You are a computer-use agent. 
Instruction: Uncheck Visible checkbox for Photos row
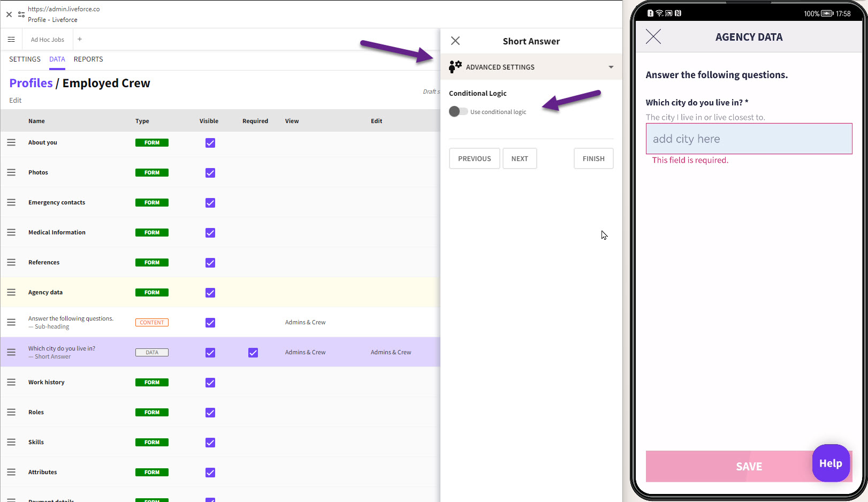click(x=210, y=173)
